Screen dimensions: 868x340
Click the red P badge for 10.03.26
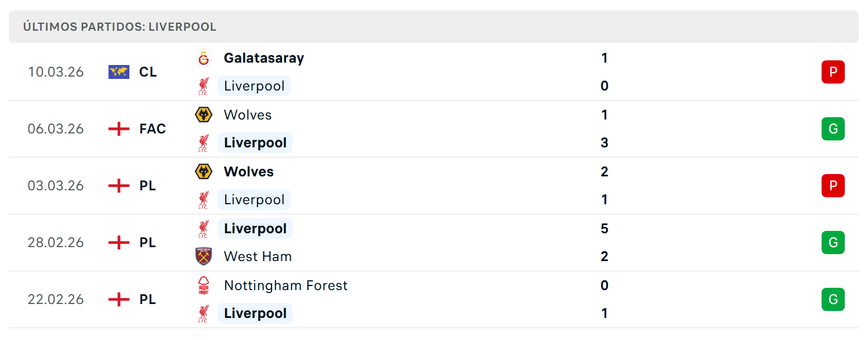(x=833, y=72)
